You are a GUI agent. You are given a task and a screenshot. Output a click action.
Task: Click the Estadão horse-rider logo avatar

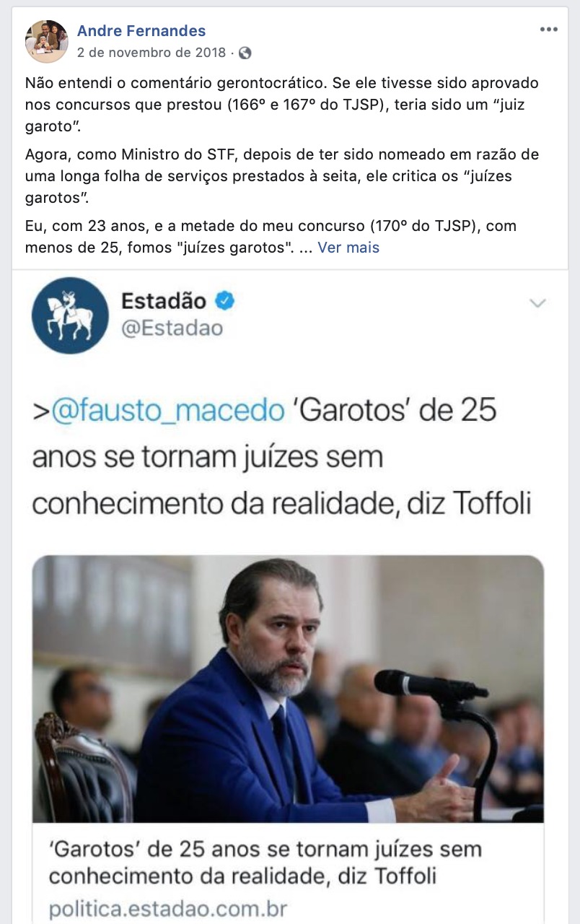click(x=70, y=315)
